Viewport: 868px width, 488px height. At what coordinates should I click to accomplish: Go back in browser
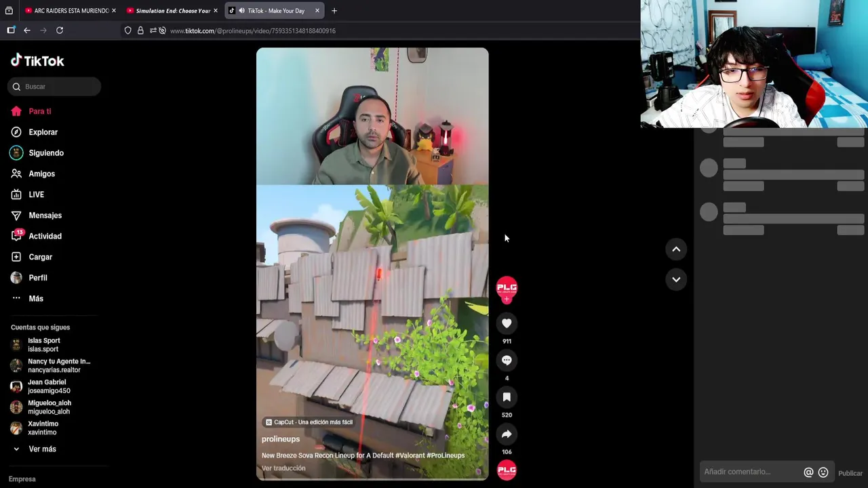(x=27, y=30)
